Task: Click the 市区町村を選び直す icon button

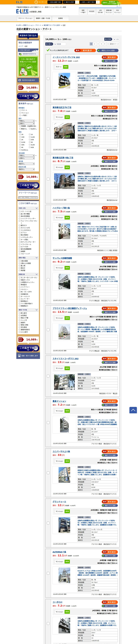Action: [28, 80]
